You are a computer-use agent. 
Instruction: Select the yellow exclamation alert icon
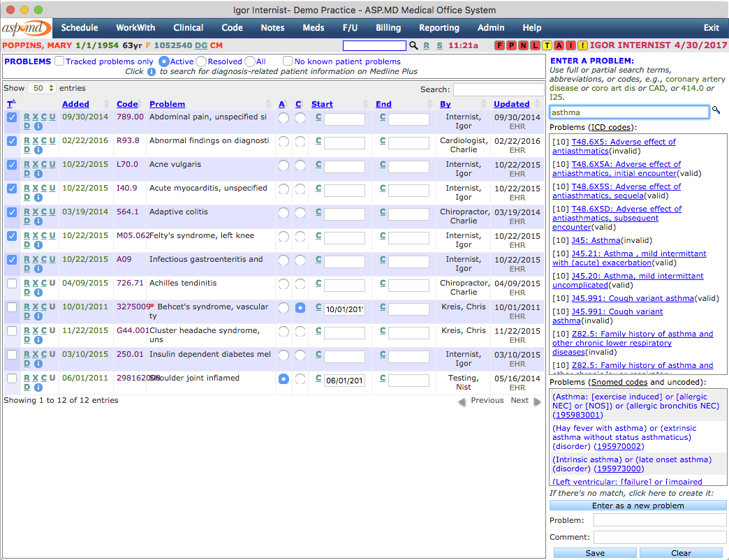[x=582, y=45]
